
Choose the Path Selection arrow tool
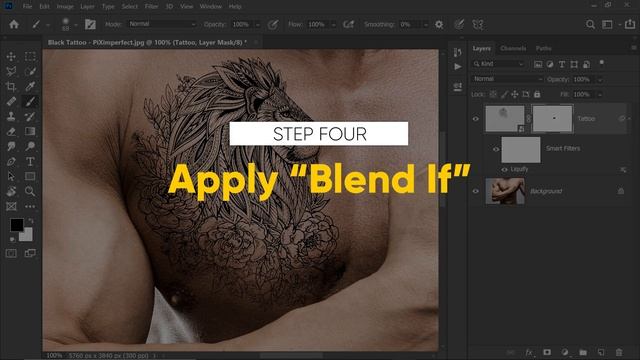click(x=11, y=176)
